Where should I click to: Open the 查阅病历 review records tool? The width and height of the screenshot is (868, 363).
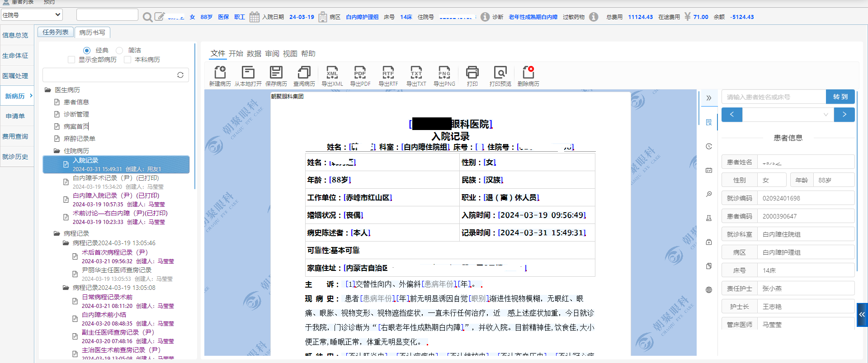tap(304, 72)
